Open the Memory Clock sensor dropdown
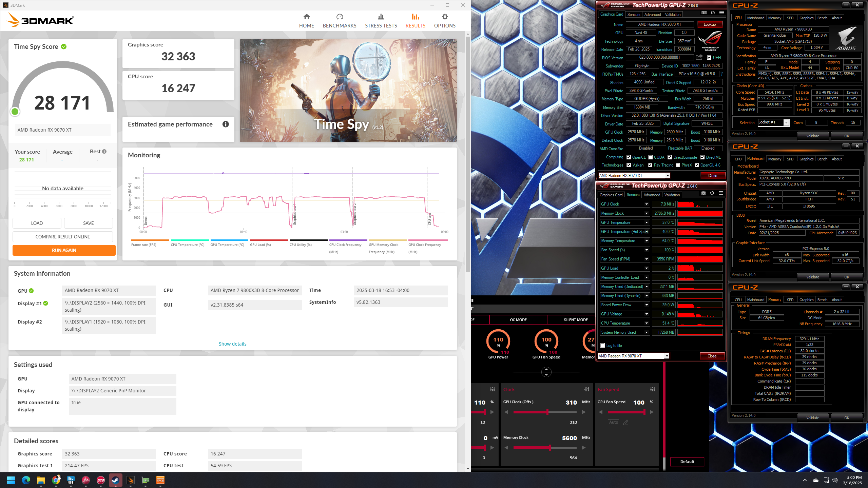 [x=647, y=213]
